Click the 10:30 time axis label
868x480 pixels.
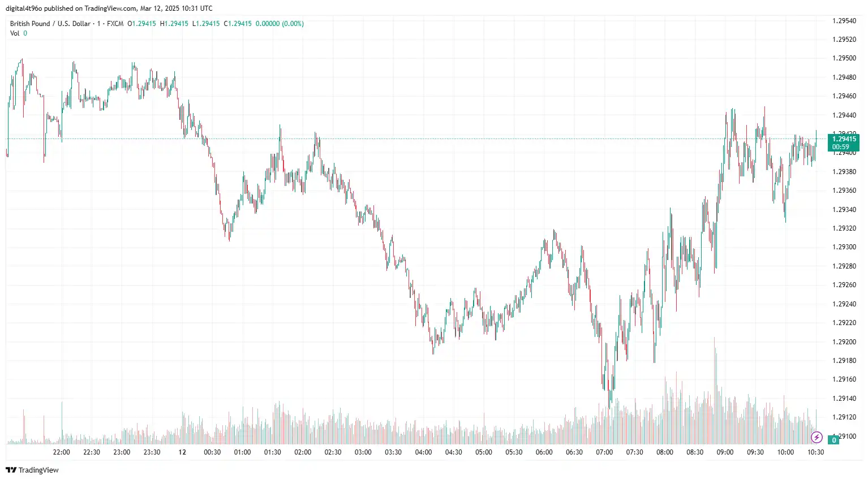click(816, 452)
